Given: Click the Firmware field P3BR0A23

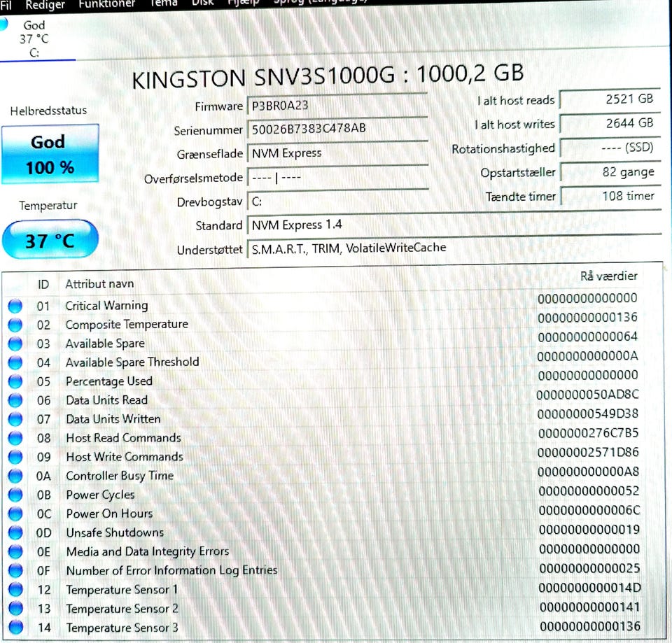Looking at the screenshot, I should (337, 105).
